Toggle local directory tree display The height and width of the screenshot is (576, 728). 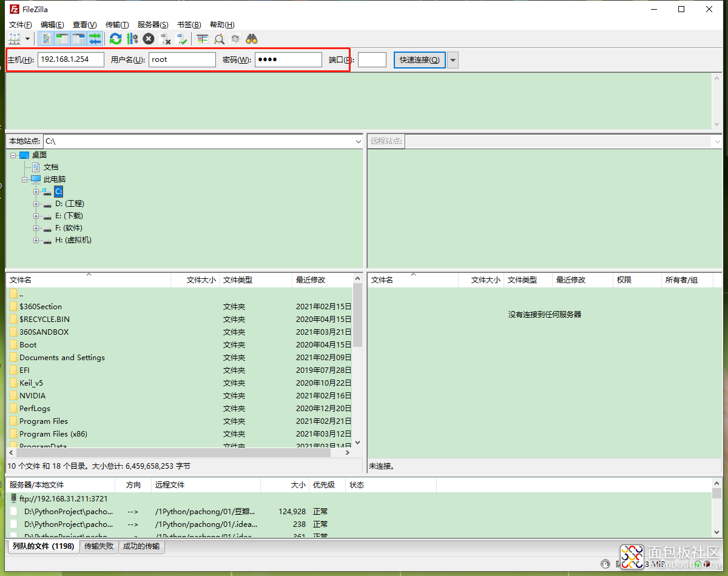pyautogui.click(x=62, y=39)
